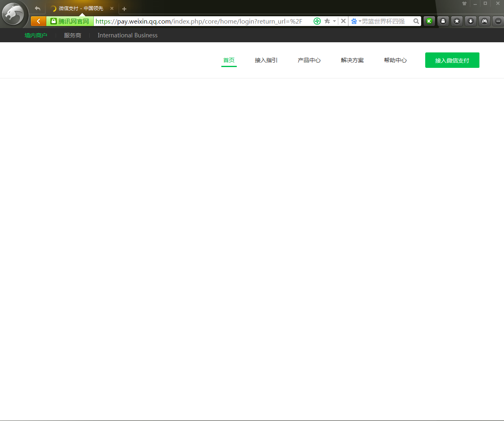Select the 境内商户 top tab
Image resolution: width=504 pixels, height=421 pixels.
[x=36, y=35]
